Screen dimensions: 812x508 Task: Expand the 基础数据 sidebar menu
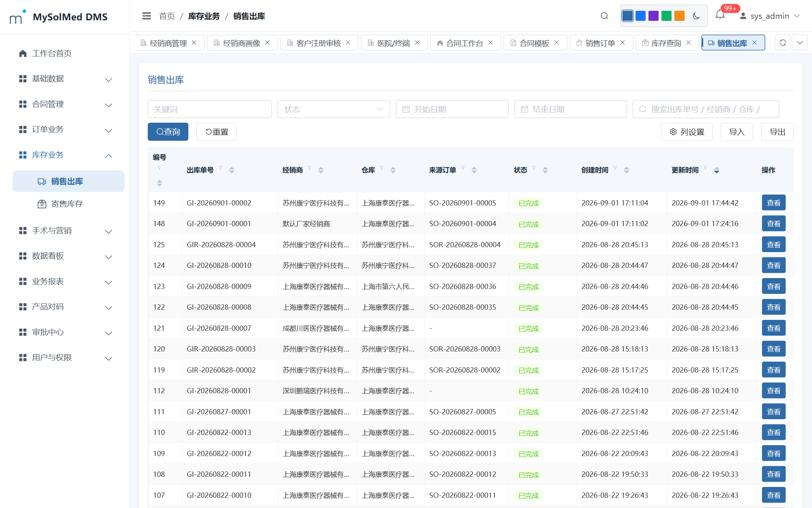point(65,79)
